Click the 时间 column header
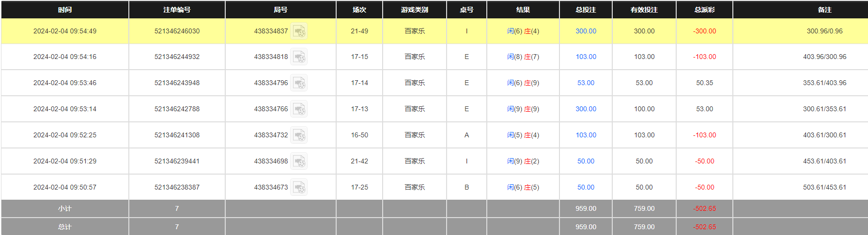This screenshot has width=868, height=235. [65, 10]
